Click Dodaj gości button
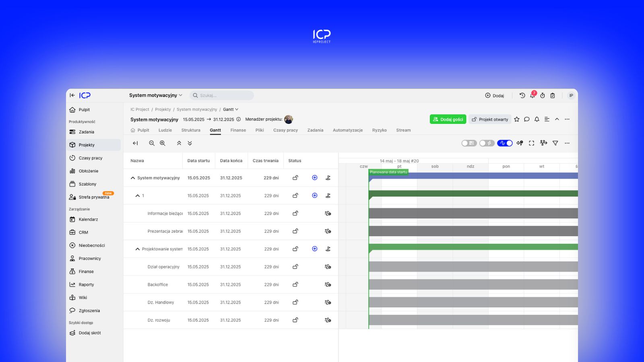Viewport: 644px width, 362px height. point(448,119)
